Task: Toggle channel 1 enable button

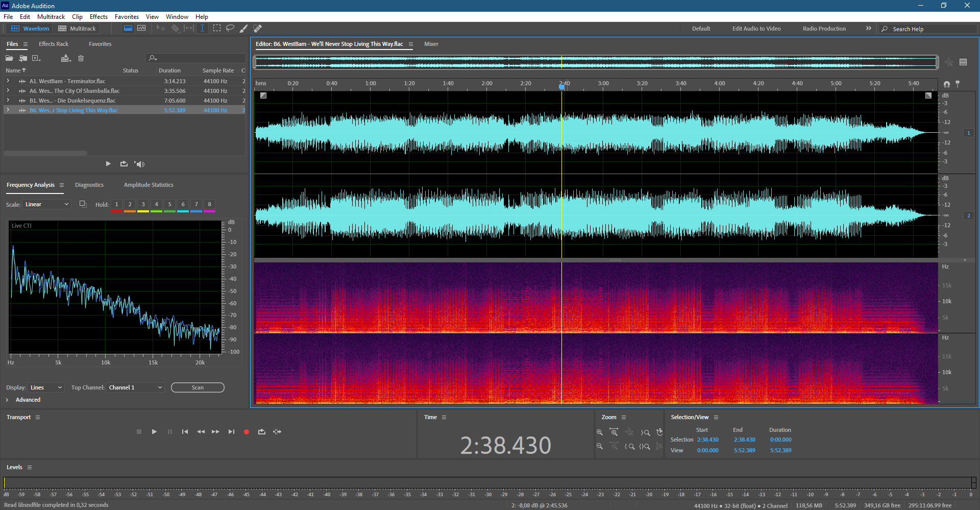Action: 968,133
